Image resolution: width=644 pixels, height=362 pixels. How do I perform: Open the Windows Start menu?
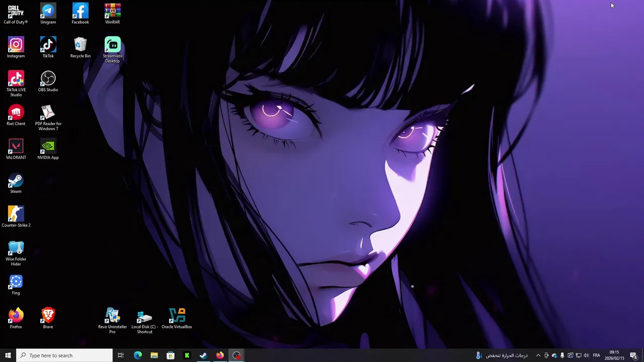click(x=8, y=355)
